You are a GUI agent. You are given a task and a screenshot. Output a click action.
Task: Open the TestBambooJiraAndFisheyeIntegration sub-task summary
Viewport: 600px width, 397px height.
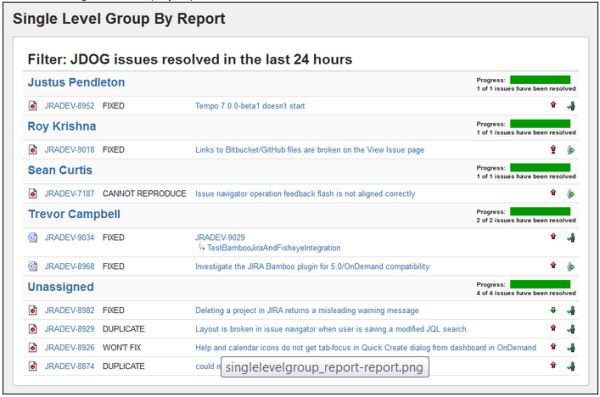(274, 248)
